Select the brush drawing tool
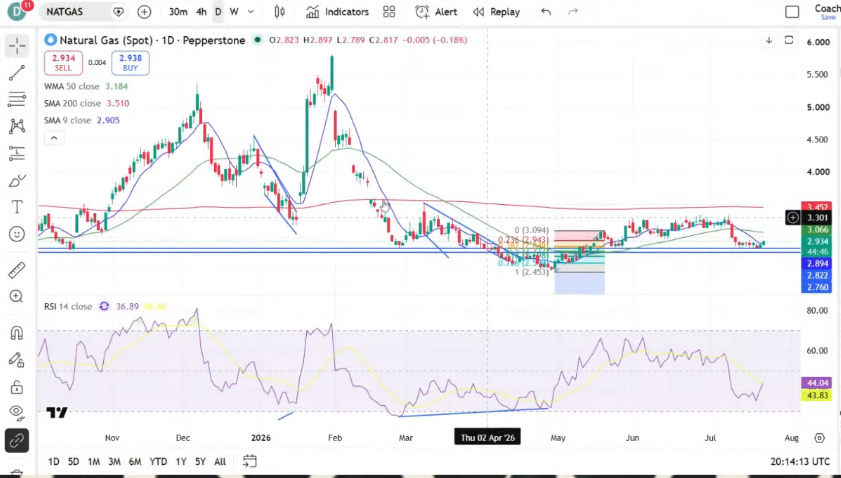841x478 pixels. 17,181
